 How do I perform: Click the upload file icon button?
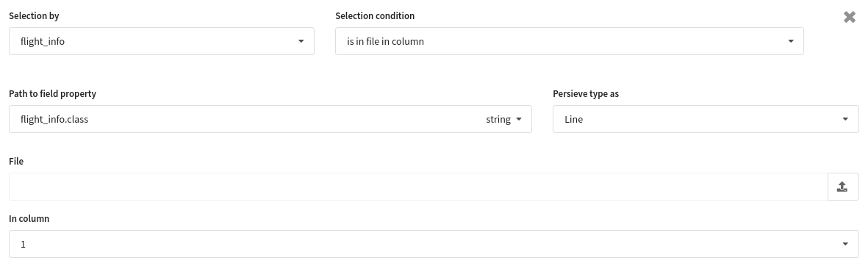coord(842,187)
